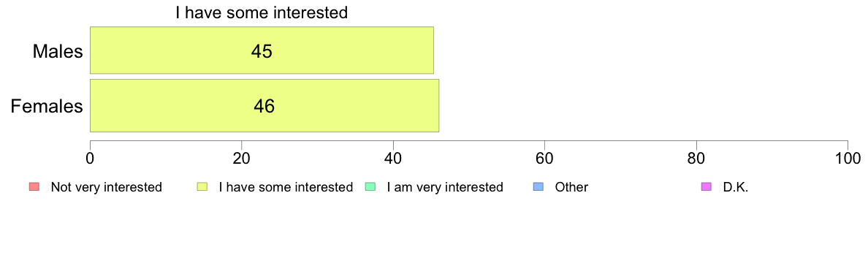Click the I have some interested chart title
The image size is (868, 269).
[x=262, y=12]
